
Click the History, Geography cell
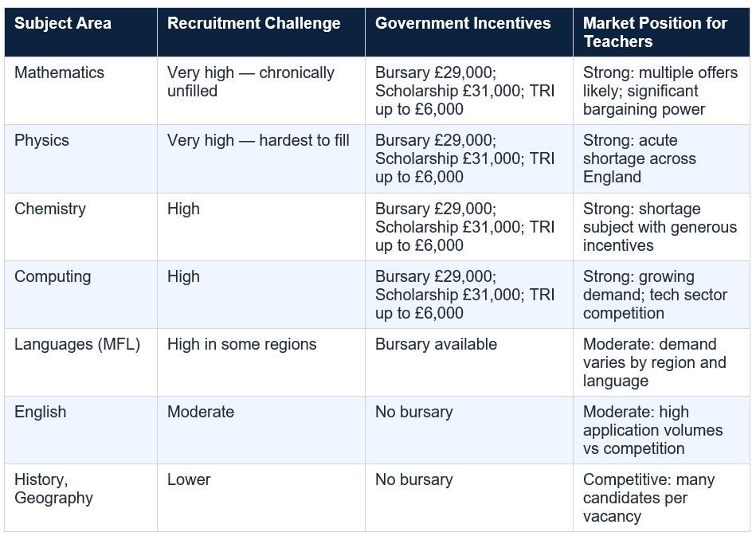[81, 498]
